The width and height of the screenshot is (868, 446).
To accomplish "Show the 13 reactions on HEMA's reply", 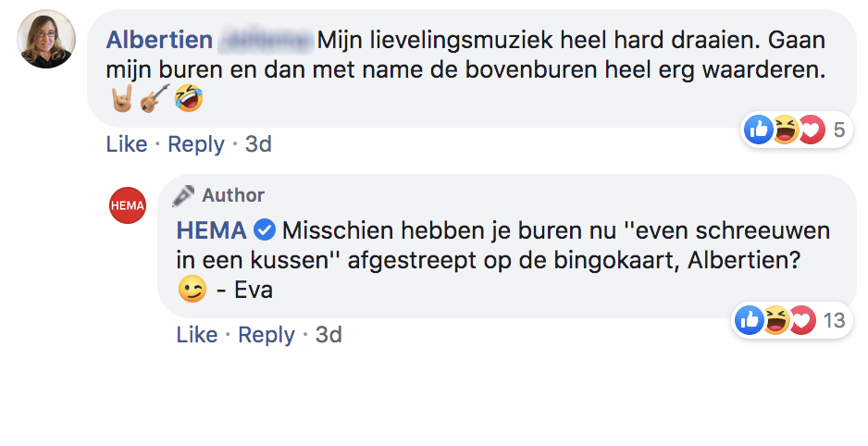I will tap(834, 320).
